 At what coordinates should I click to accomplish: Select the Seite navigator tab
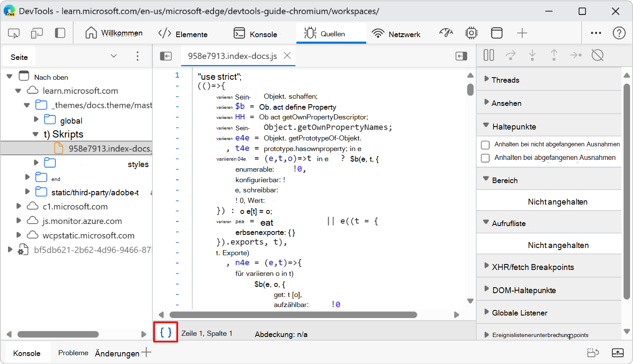coord(19,57)
